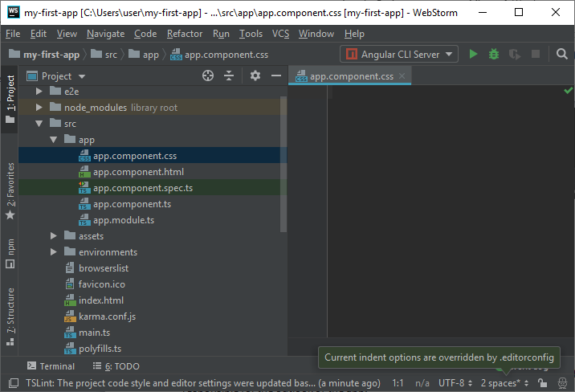Open Search Everywhere magnifier icon
Image resolution: width=575 pixels, height=392 pixels.
pos(561,55)
